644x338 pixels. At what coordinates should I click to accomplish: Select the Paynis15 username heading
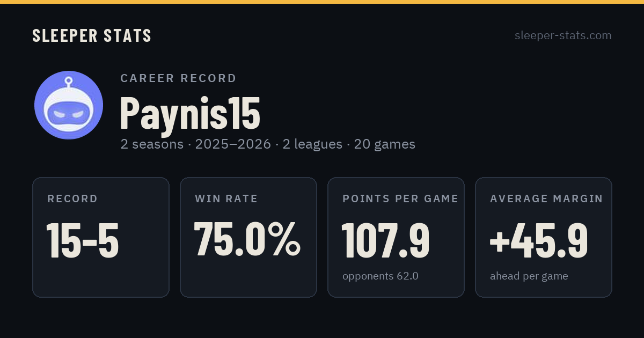pos(190,113)
